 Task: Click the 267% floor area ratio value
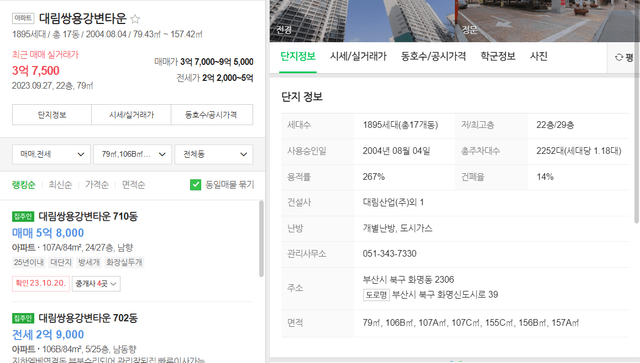click(373, 176)
